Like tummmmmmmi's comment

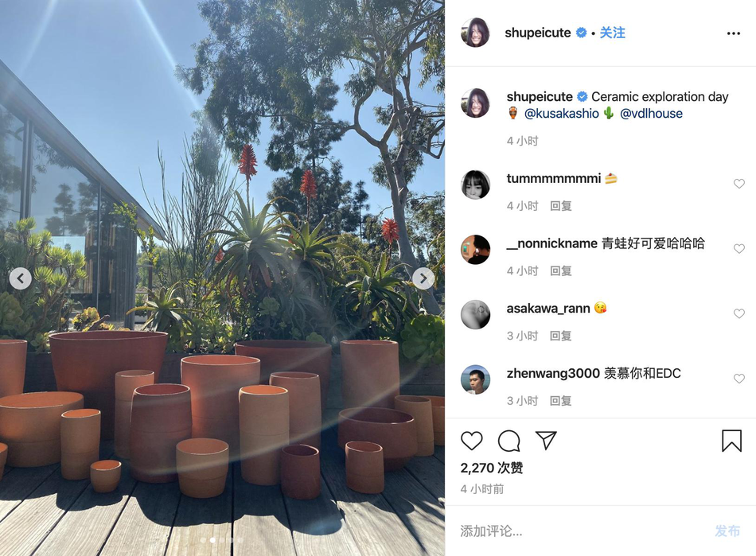739,184
